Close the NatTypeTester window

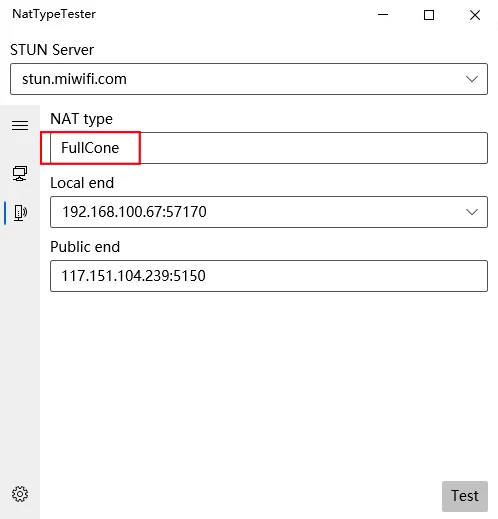pyautogui.click(x=475, y=15)
